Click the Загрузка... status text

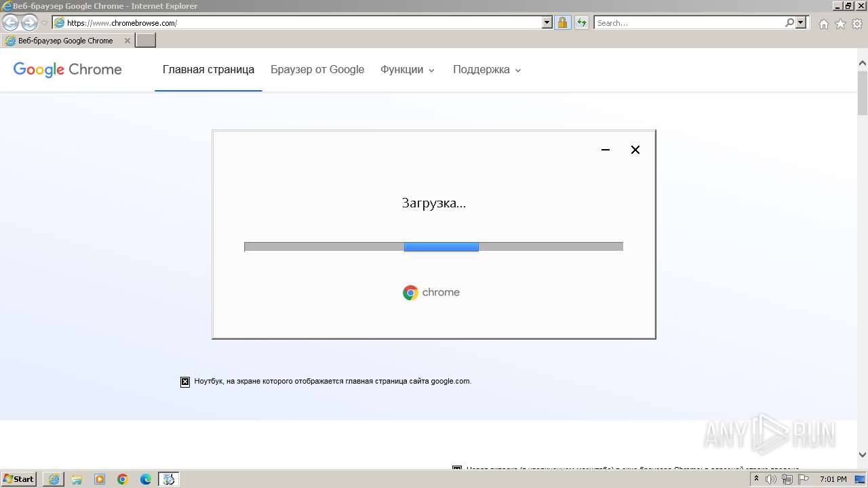[434, 203]
